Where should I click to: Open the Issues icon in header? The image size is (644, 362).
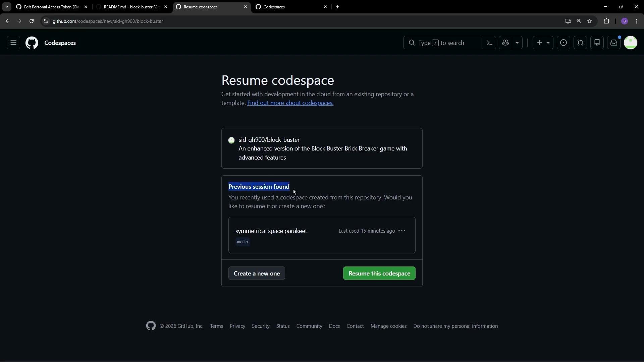point(563,43)
